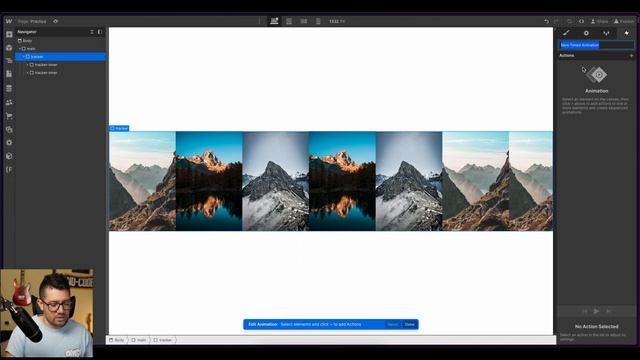
Task: Select the tracker breadcrumb at the canvas bottom
Action: [x=163, y=340]
